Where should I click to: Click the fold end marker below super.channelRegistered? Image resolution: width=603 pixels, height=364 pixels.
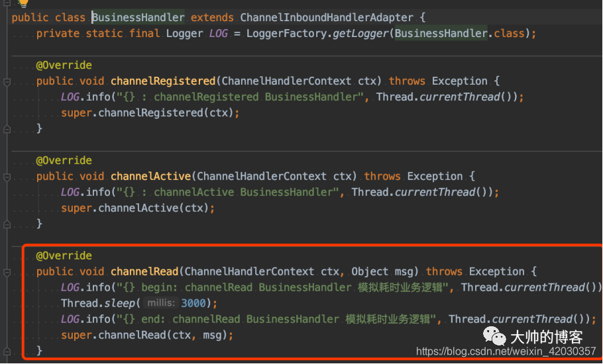click(x=7, y=130)
